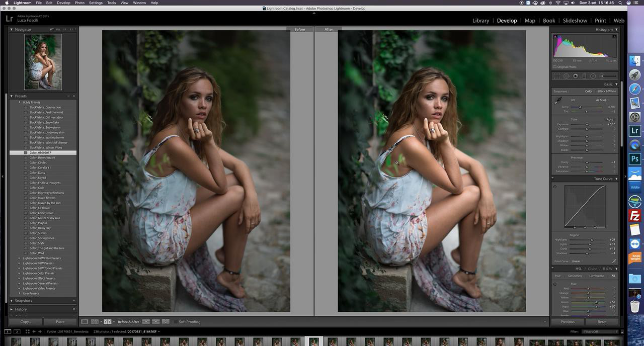Screen dimensions: 644x346
Task: Collapse the Navigator panel
Action: [x=12, y=29]
